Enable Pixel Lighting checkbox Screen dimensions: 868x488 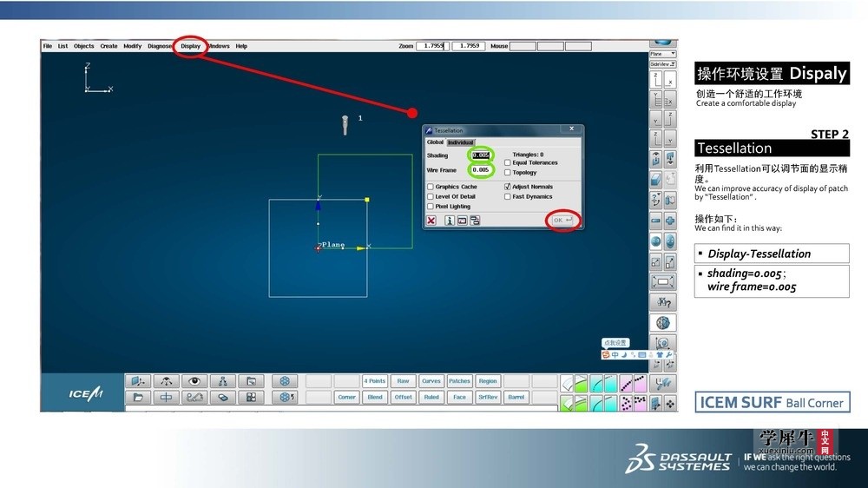431,207
